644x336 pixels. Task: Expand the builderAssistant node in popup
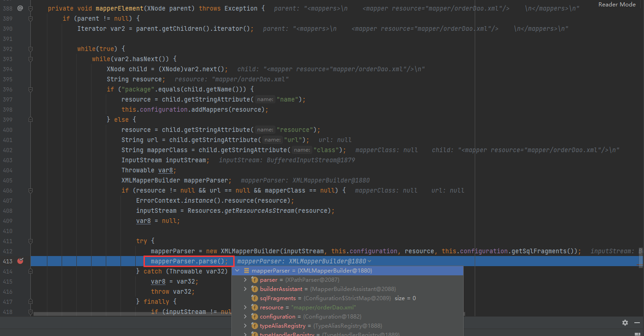pyautogui.click(x=246, y=289)
